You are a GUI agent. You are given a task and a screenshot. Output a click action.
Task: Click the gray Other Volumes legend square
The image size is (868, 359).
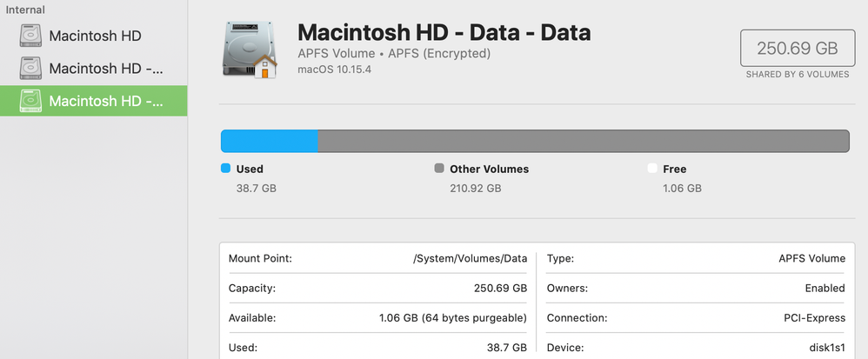(439, 169)
